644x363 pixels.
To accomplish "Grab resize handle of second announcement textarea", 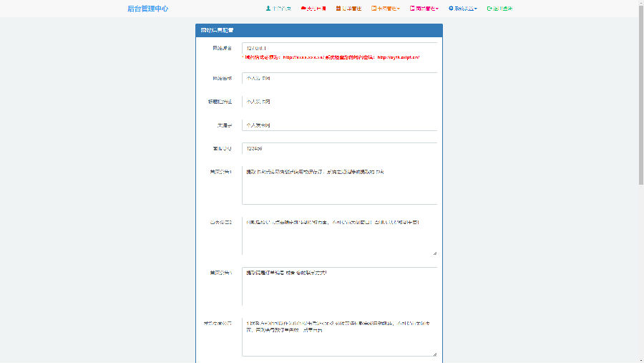I will pyautogui.click(x=435, y=253).
